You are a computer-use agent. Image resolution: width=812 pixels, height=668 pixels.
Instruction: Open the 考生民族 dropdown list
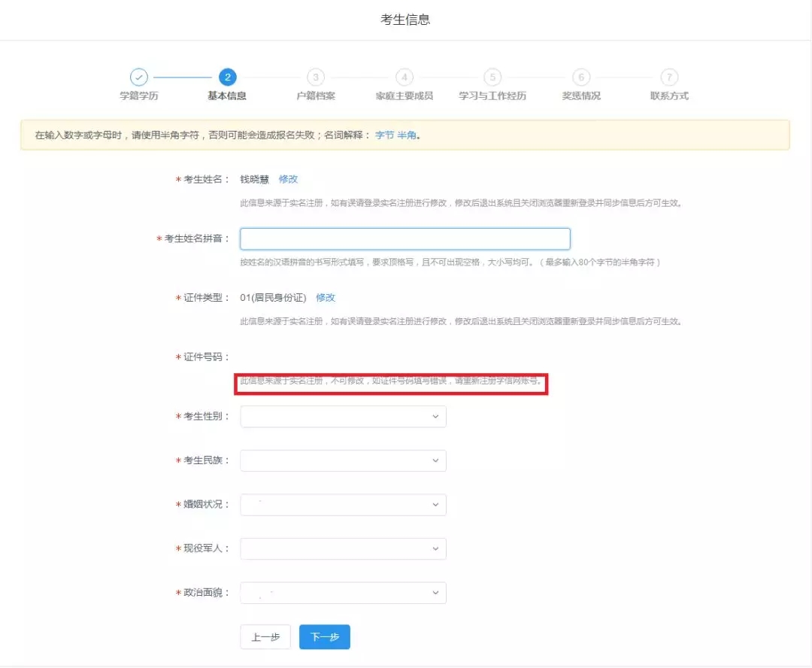coord(343,460)
